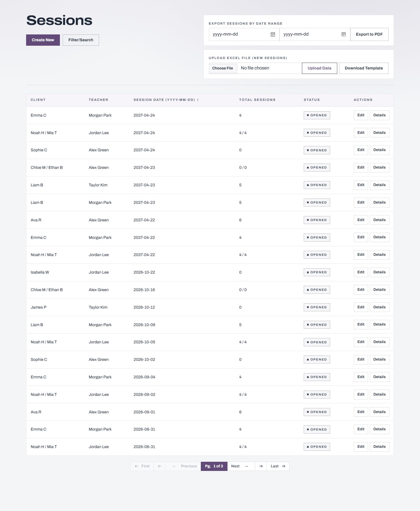The image size is (420, 511).
Task: Click the Previous page button
Action: (x=183, y=466)
